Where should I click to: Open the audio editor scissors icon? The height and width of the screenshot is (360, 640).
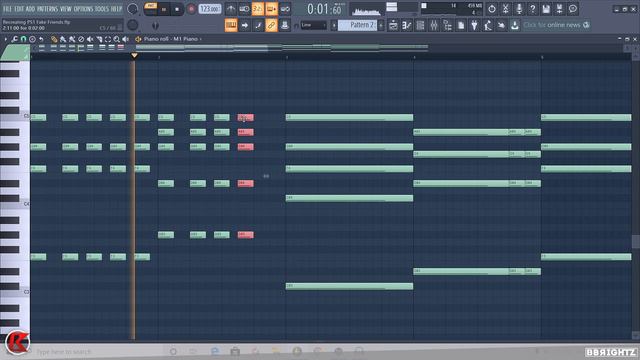(505, 9)
